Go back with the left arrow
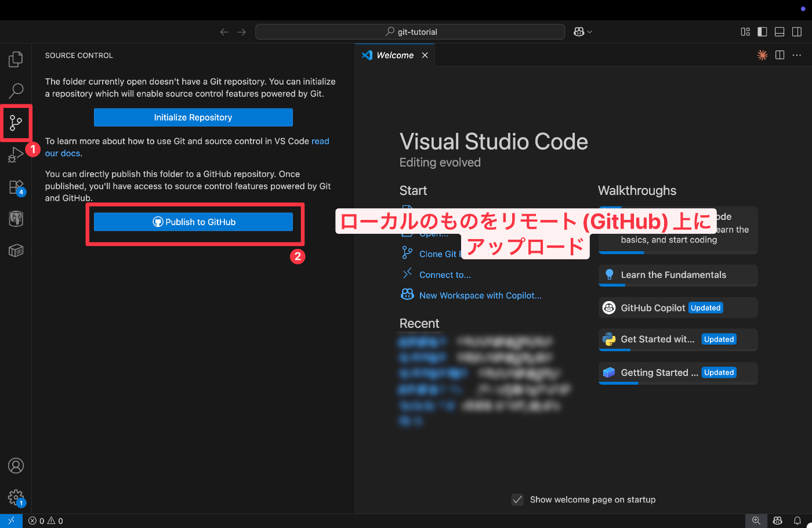Image resolution: width=812 pixels, height=528 pixels. point(224,32)
